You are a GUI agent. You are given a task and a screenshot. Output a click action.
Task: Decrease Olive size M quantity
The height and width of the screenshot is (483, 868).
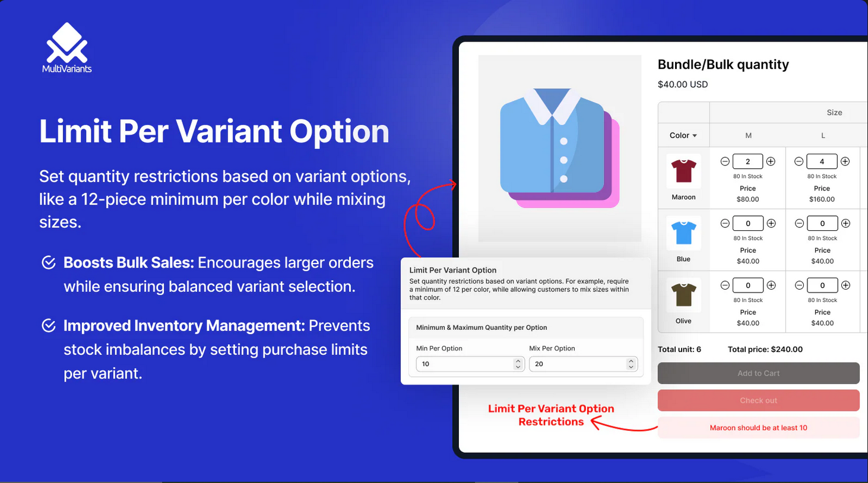(725, 285)
